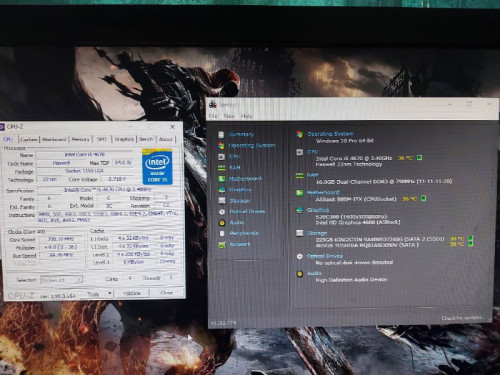Open the Peripherals icon in Speccy sidebar
The image size is (500, 375).
point(222,233)
